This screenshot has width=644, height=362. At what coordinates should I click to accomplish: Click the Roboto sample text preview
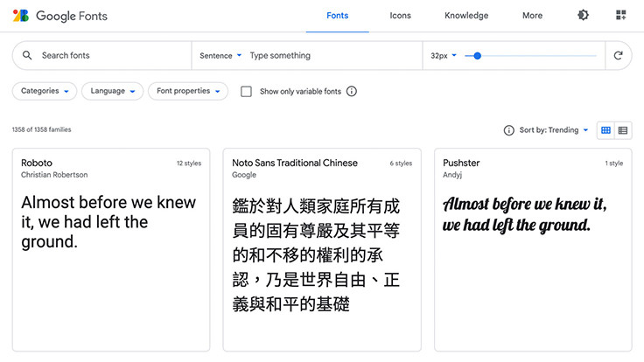click(108, 222)
